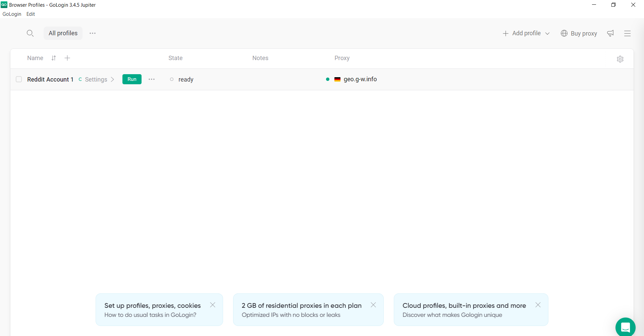Dismiss the 'Set up profiles' tip card
Screen dimensions: 644x336
click(213, 305)
